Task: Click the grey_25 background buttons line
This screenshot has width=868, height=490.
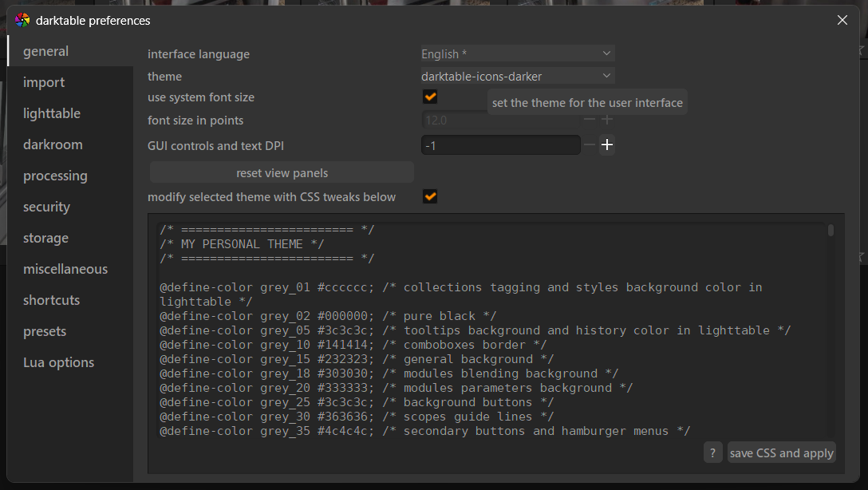Action: pyautogui.click(x=357, y=402)
